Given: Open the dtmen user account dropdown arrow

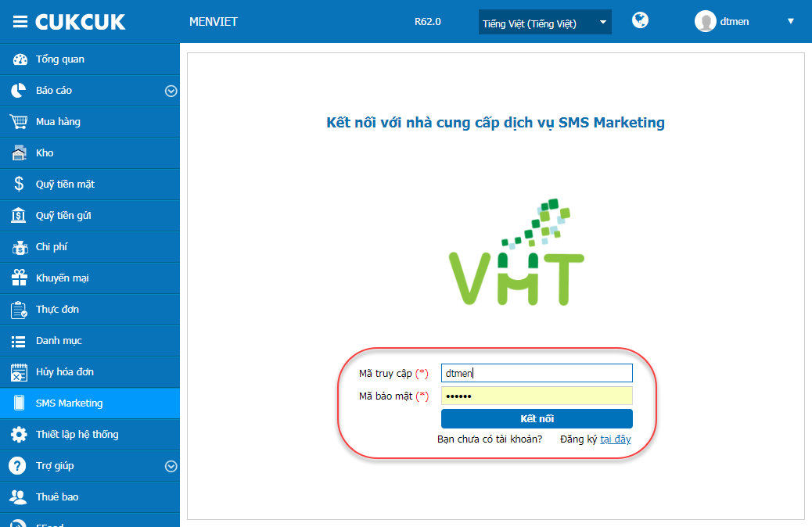Looking at the screenshot, I should [x=790, y=21].
